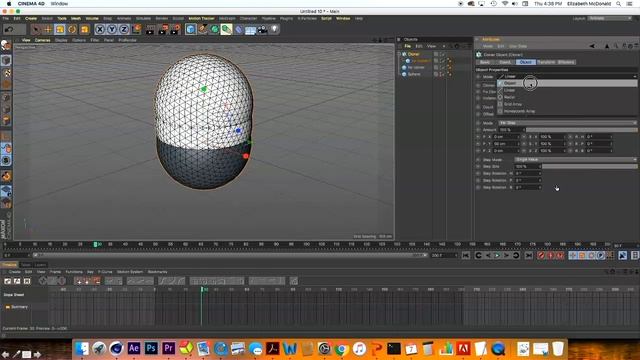The width and height of the screenshot is (640, 360).
Task: Click the Cube primitive icon
Action: pos(190,29)
